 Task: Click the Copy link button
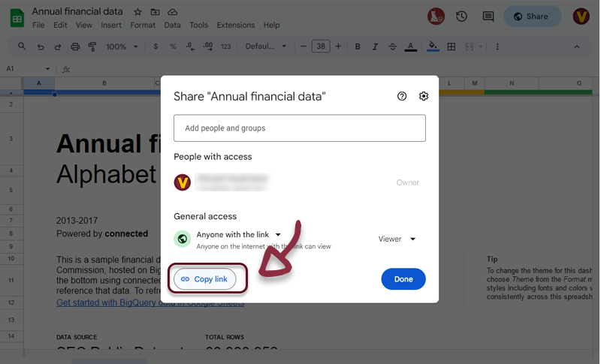click(x=204, y=279)
